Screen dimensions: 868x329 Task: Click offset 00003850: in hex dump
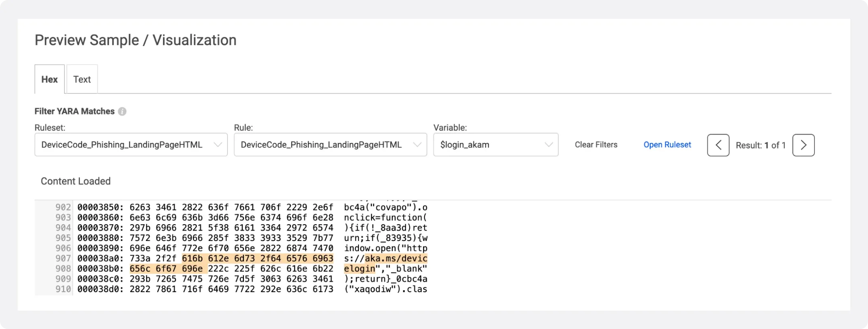pos(101,207)
